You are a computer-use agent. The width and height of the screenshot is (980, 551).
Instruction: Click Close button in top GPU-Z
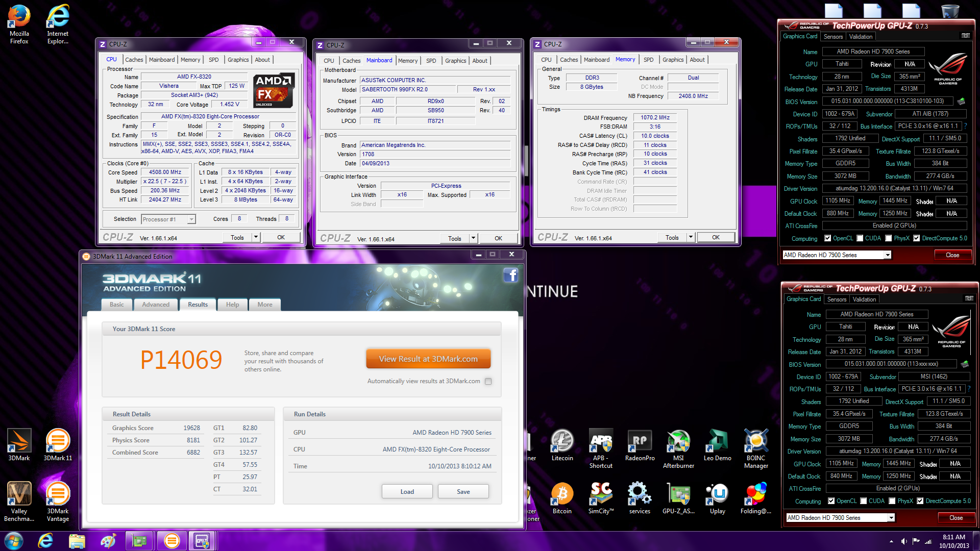point(952,255)
